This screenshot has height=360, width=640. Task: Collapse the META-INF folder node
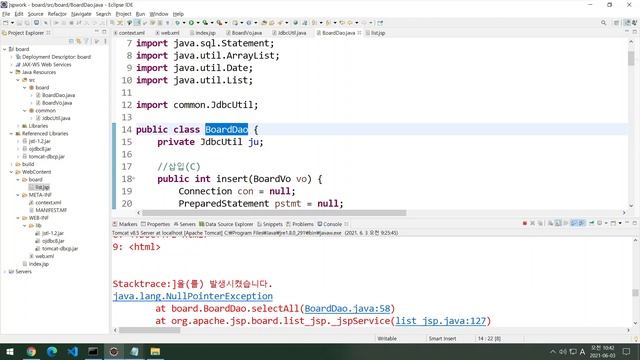click(18, 195)
